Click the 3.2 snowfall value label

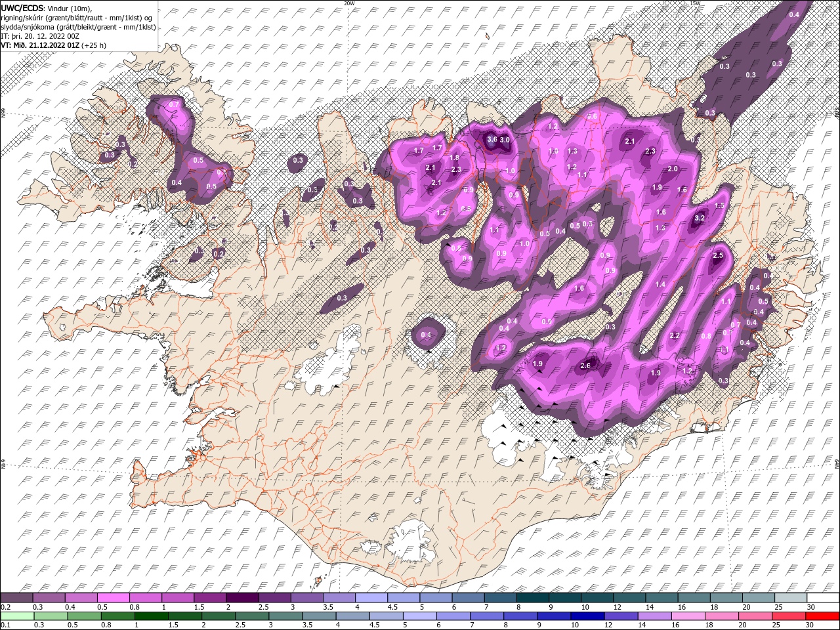click(700, 219)
